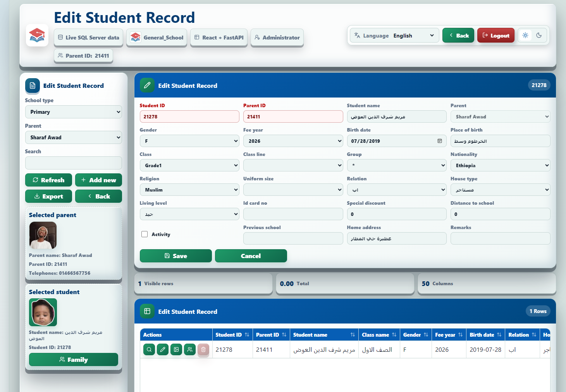Click the document icon in sidebar header
The height and width of the screenshot is (392, 566).
[33, 86]
